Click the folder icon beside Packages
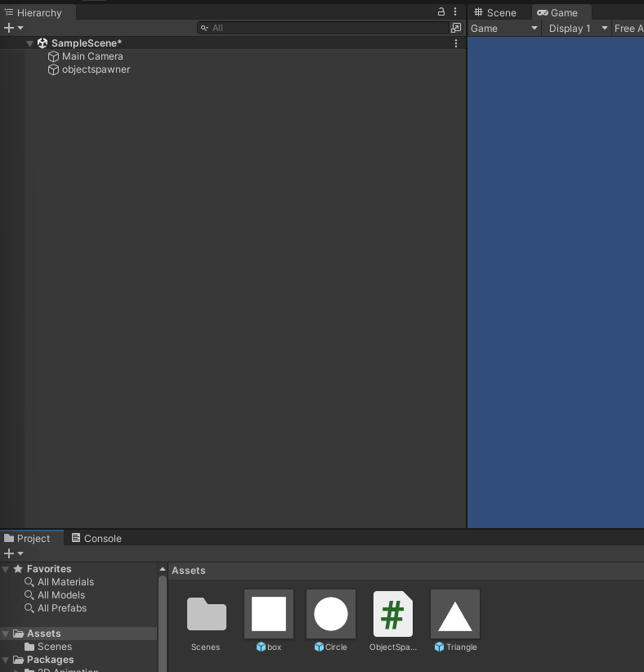The image size is (644, 672). [x=19, y=660]
